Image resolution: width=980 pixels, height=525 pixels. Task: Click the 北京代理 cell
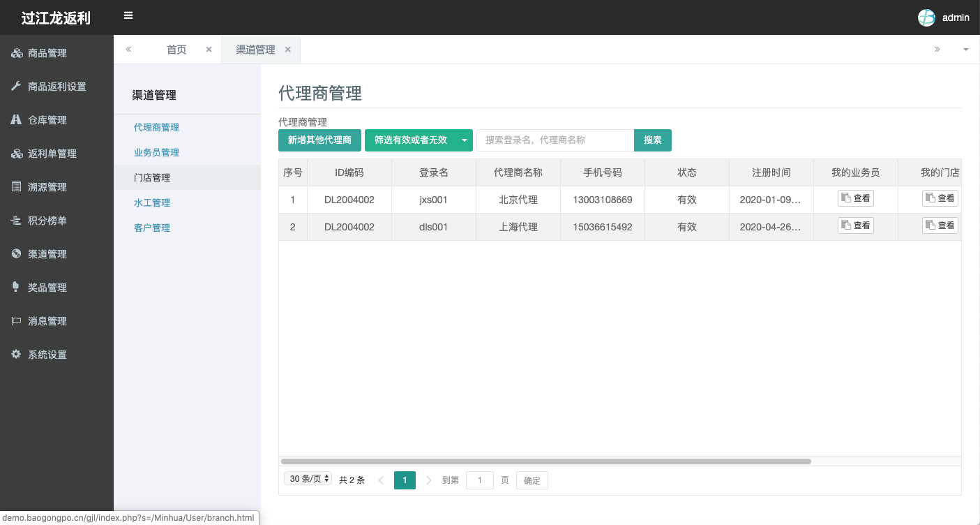tap(518, 200)
